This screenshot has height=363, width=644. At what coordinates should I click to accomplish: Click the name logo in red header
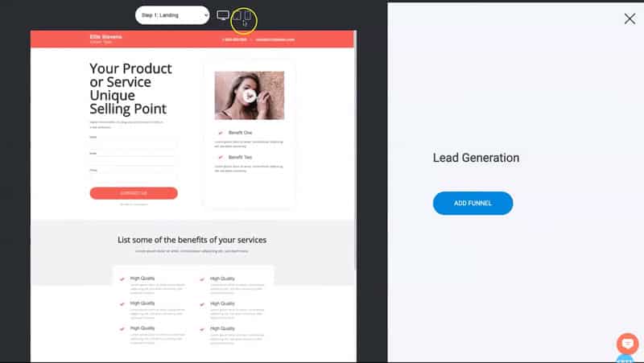[x=106, y=39]
